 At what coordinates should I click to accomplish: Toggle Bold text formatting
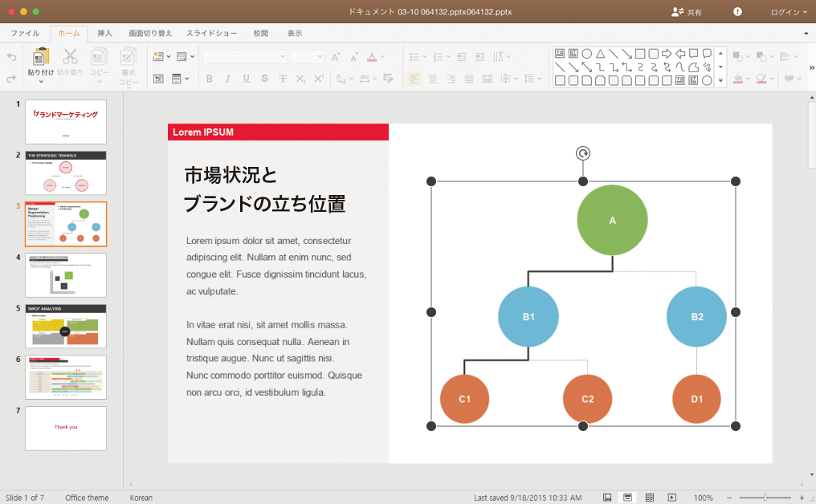point(210,79)
